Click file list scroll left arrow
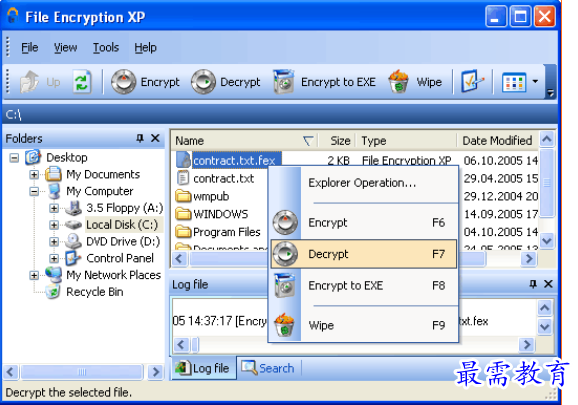Viewport: 578px width, 405px height. click(180, 259)
